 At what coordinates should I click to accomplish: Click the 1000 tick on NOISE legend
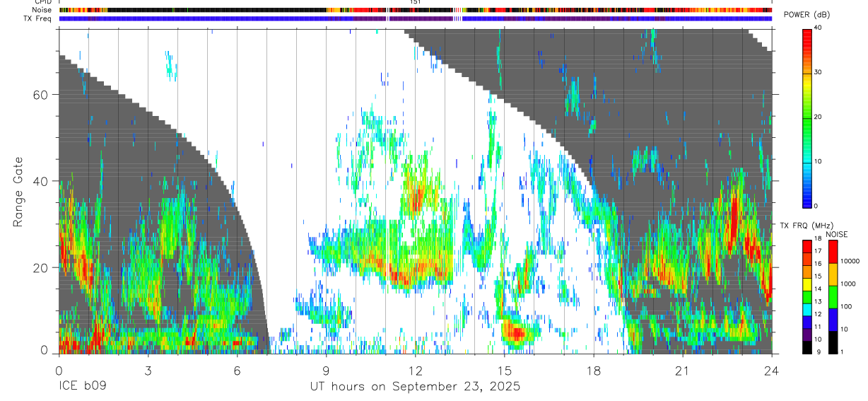(848, 284)
